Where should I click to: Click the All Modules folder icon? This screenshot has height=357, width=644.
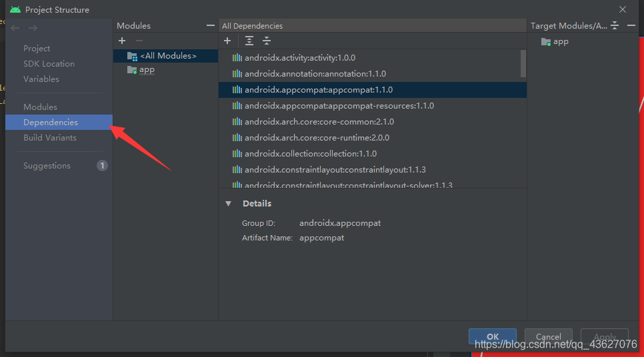pos(132,56)
